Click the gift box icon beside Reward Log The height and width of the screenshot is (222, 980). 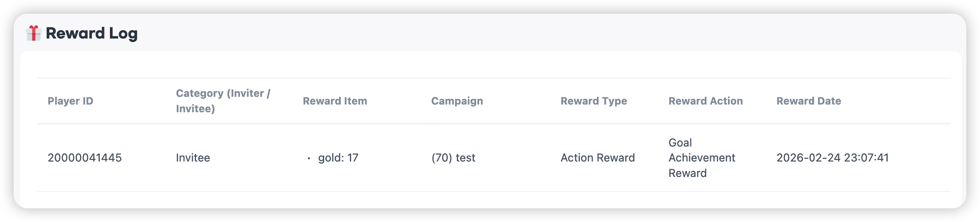[33, 33]
